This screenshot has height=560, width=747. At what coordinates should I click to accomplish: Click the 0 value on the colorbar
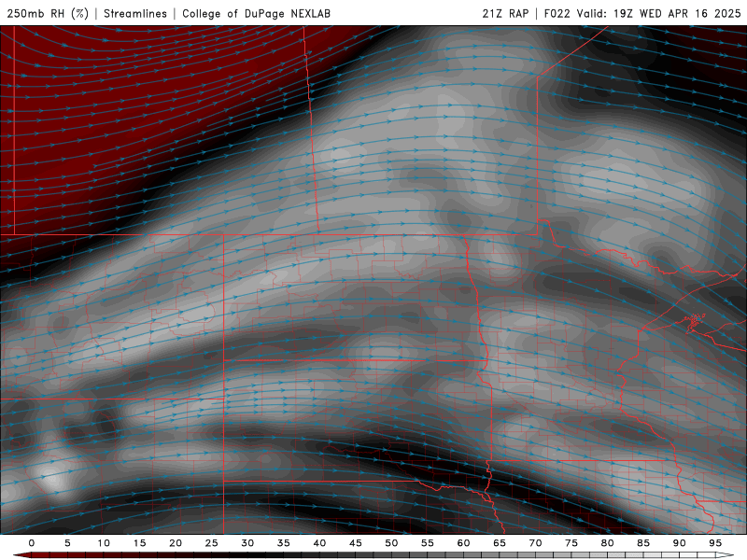[32, 543]
